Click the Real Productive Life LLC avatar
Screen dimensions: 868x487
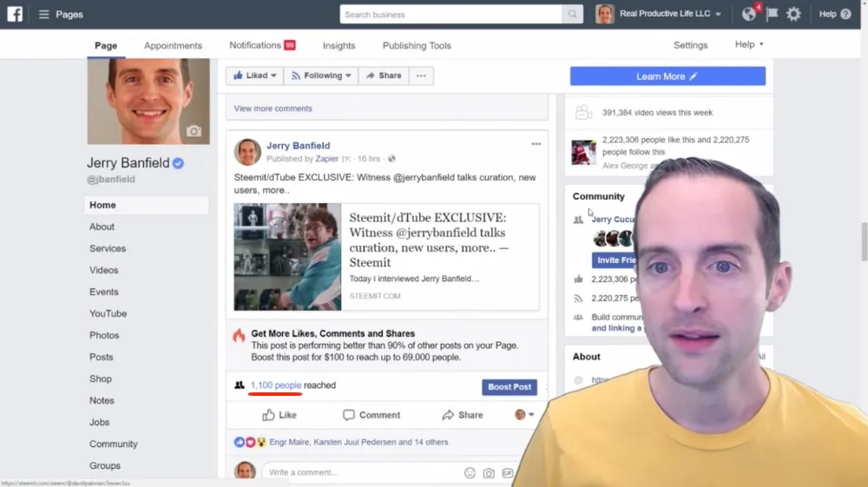[x=604, y=14]
